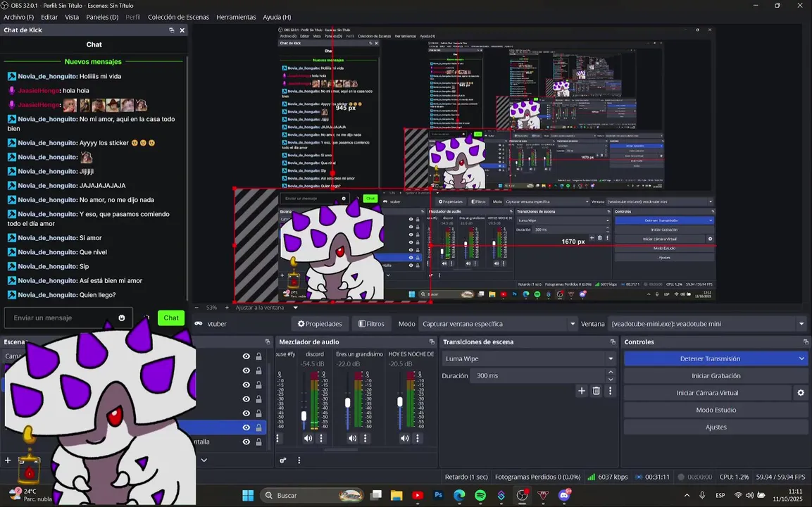Mute Eres un grandisimo audio channel
The image size is (812, 507).
click(x=352, y=438)
